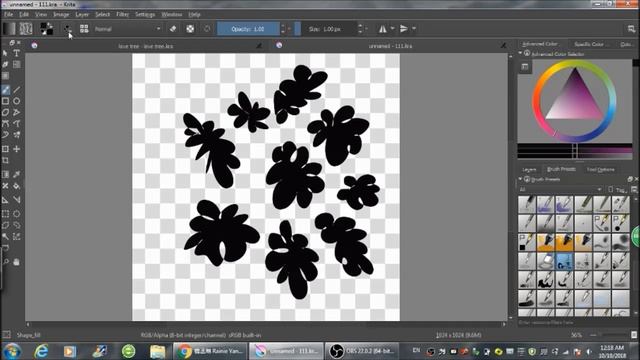Open Chrome from the Windows taskbar
This screenshot has height=360, width=640.
click(210, 351)
